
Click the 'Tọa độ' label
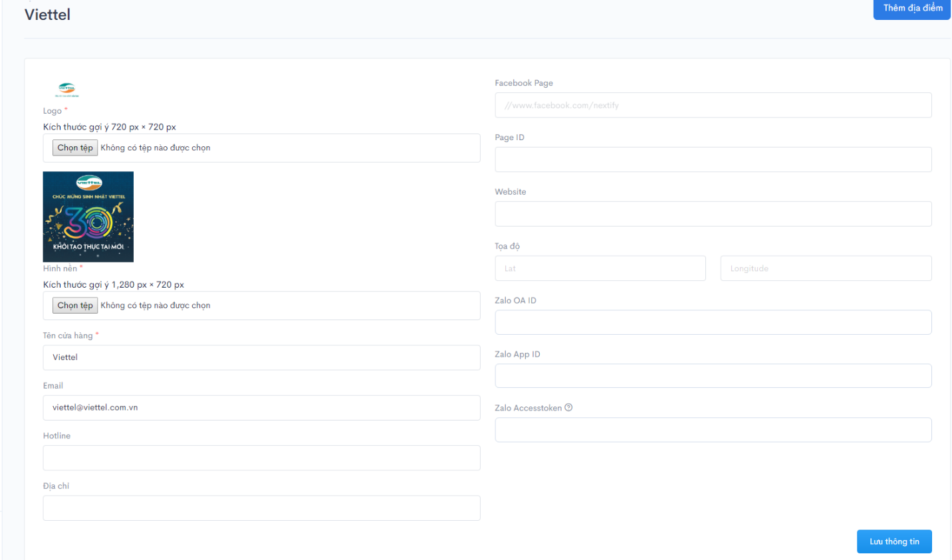point(507,246)
